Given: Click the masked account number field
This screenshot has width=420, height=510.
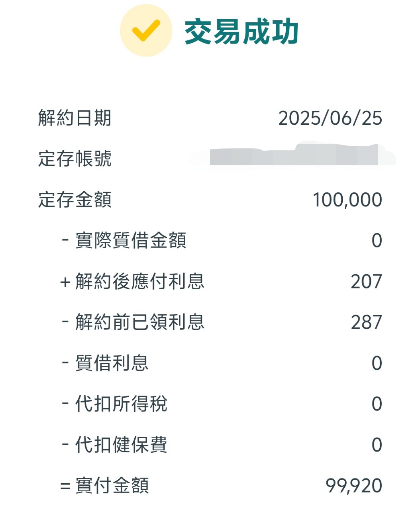Looking at the screenshot, I should 294,155.
